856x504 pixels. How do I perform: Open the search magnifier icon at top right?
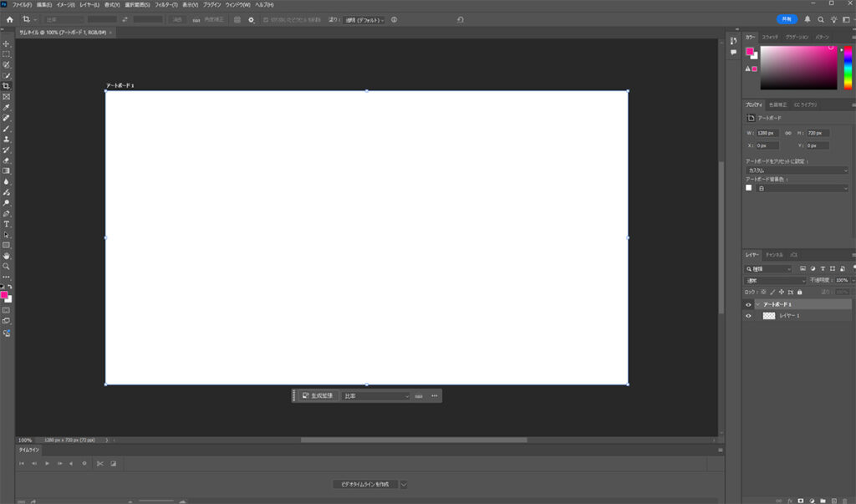click(x=821, y=20)
